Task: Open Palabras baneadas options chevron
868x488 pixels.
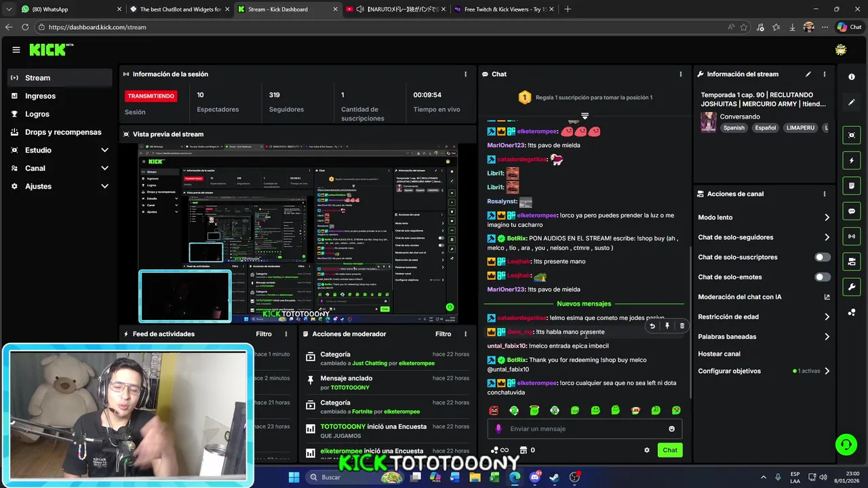Action: [x=827, y=336]
